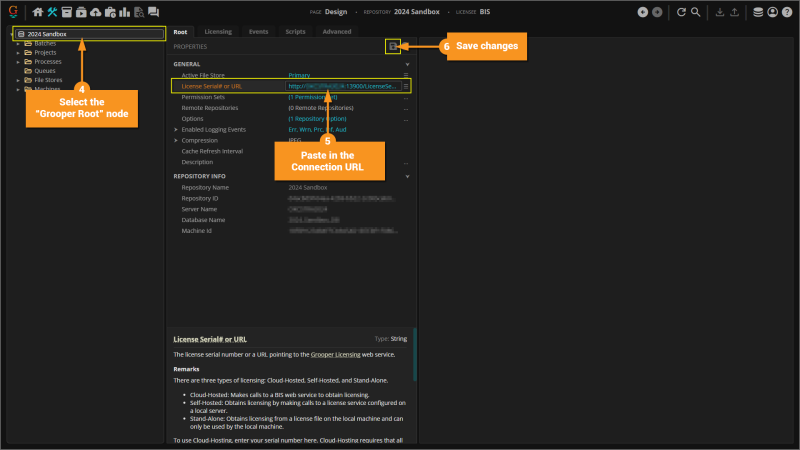Click the help question mark icon
The image size is (800, 450).
[x=786, y=12]
